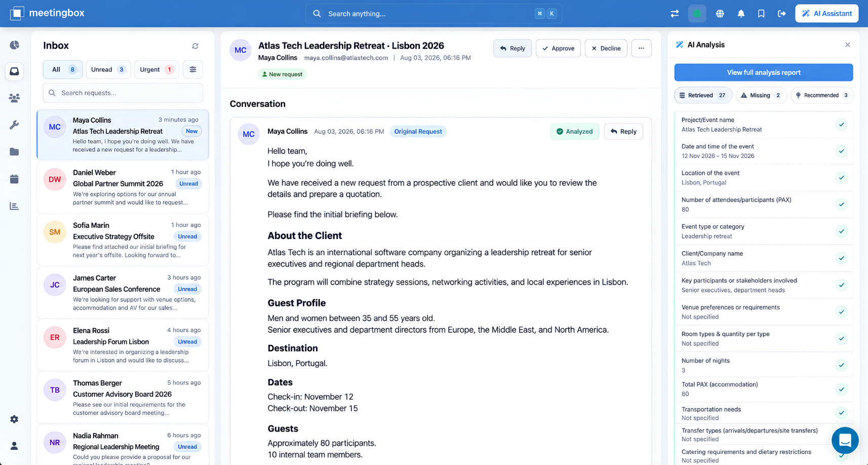Open the wrench tools icon in sidebar
868x465 pixels.
[x=14, y=125]
